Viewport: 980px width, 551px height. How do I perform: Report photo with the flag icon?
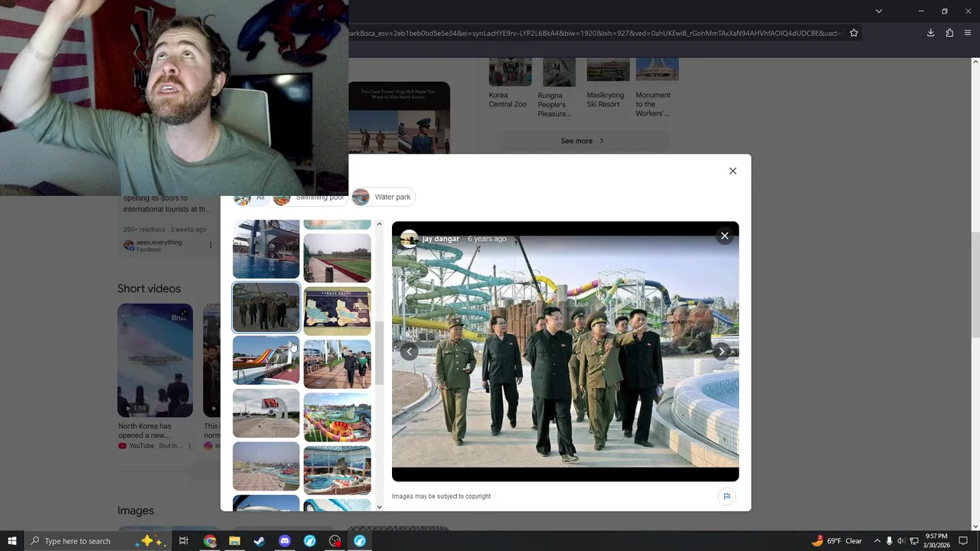(727, 496)
